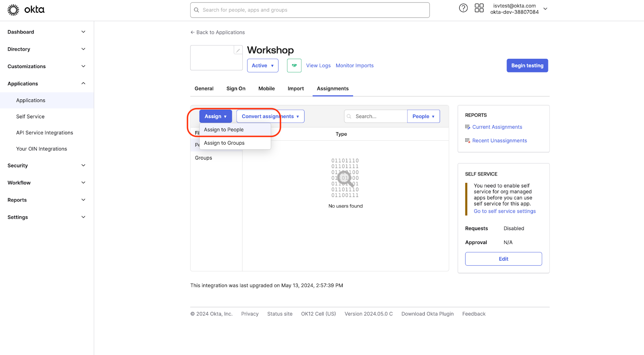Click the edit logo pencil icon
The height and width of the screenshot is (355, 644).
tap(238, 50)
